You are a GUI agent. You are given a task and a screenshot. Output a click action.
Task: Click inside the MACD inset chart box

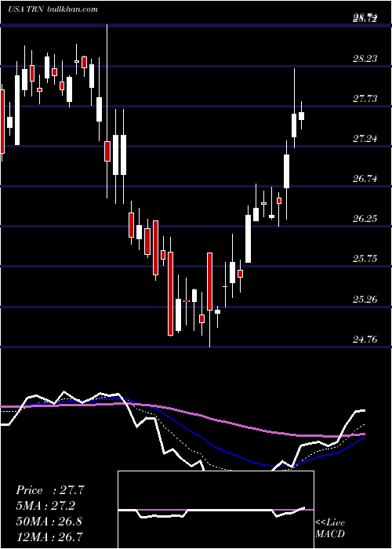click(x=216, y=510)
